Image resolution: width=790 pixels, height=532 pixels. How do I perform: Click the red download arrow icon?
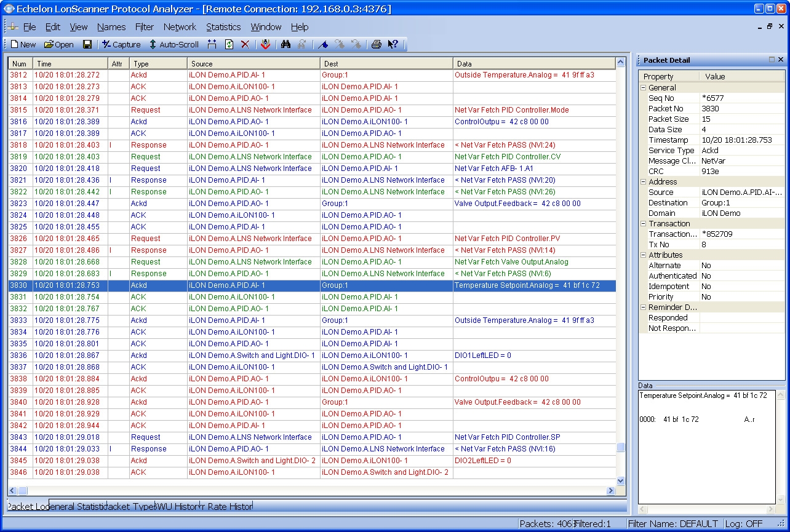(265, 44)
